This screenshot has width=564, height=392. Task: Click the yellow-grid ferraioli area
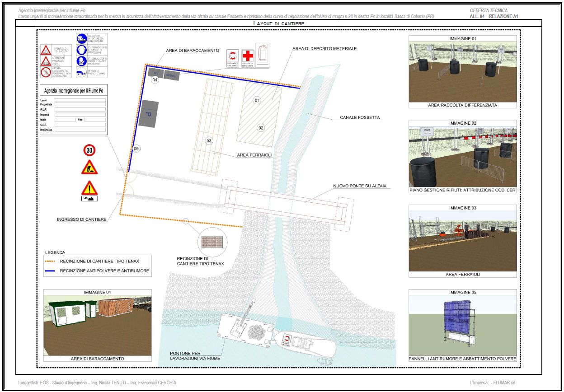pos(213,127)
